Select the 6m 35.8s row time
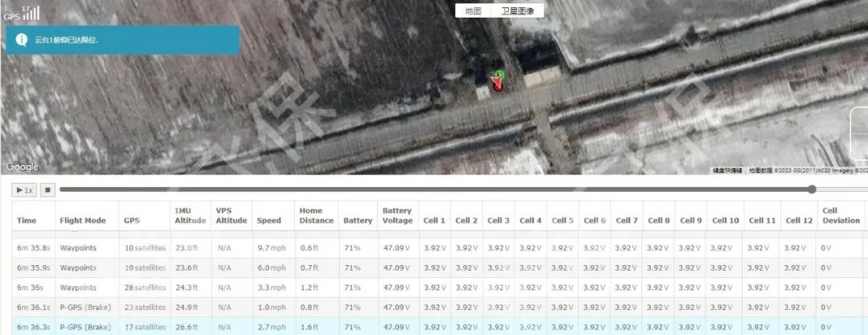 [33, 248]
